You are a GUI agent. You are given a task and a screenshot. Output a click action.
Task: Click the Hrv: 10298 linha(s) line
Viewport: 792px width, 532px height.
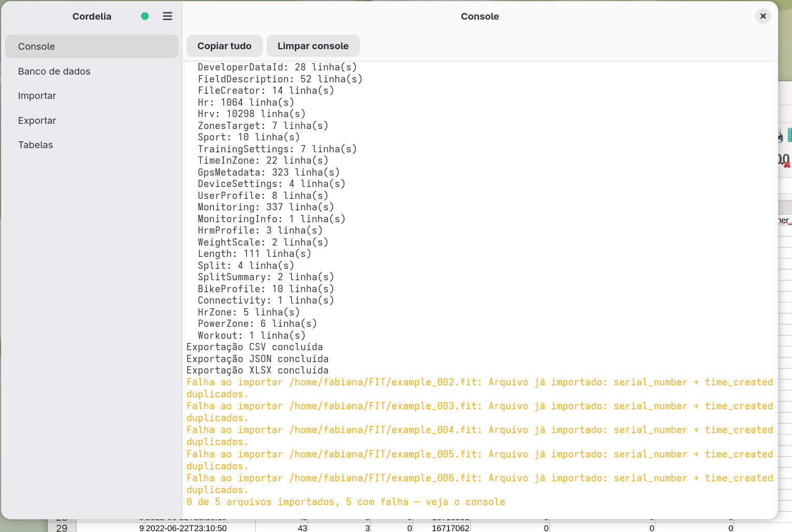pos(252,114)
